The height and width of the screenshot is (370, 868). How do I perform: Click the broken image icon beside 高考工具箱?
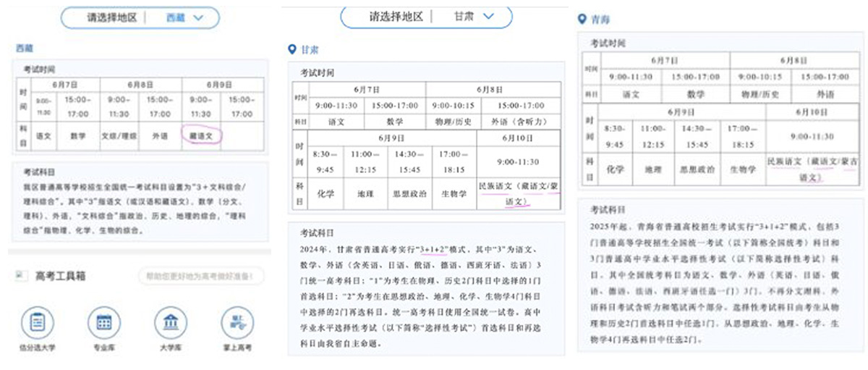[20, 275]
